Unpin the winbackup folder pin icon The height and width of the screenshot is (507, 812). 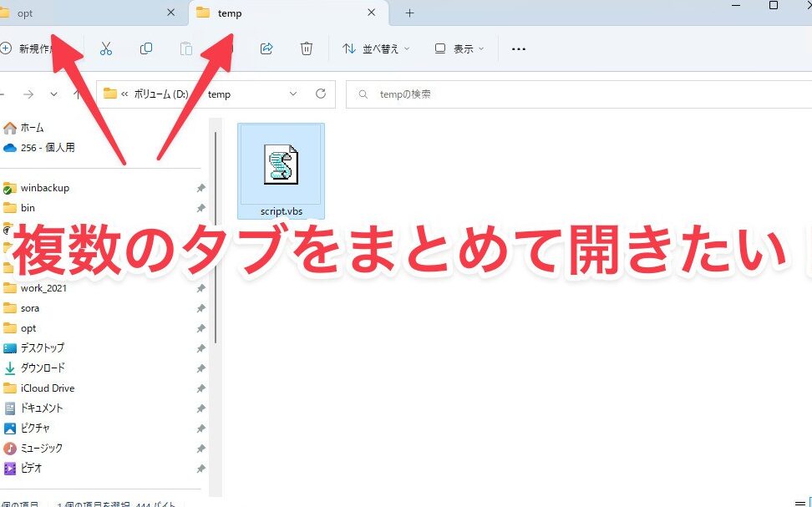200,188
